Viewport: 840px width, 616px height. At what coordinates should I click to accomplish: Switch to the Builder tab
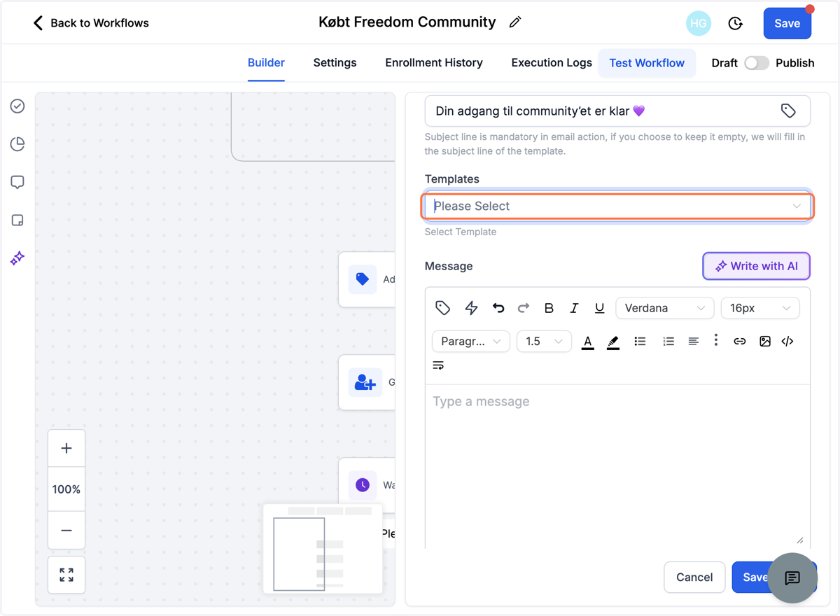pyautogui.click(x=266, y=63)
